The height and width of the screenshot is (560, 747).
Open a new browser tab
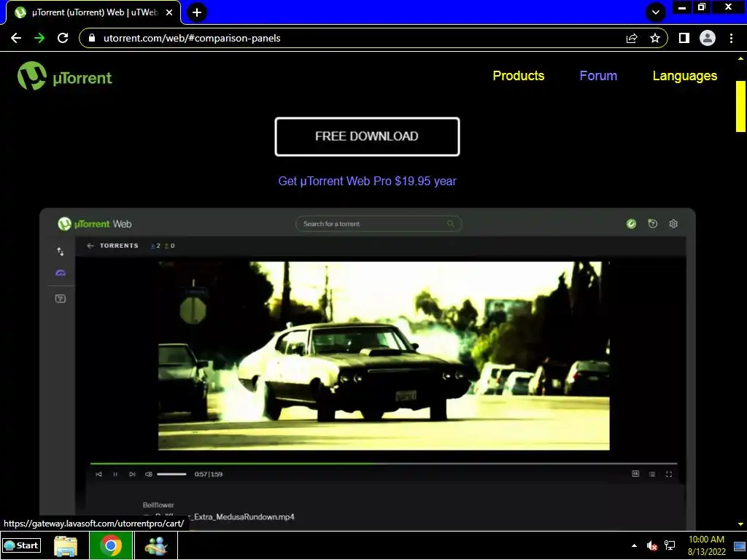coord(197,12)
